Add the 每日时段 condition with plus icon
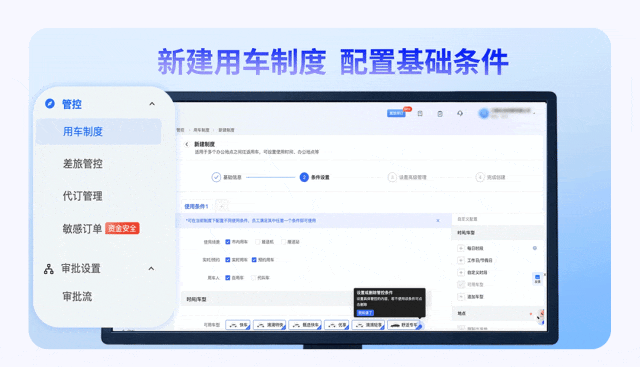Image resolution: width=640 pixels, height=367 pixels. pyautogui.click(x=461, y=248)
